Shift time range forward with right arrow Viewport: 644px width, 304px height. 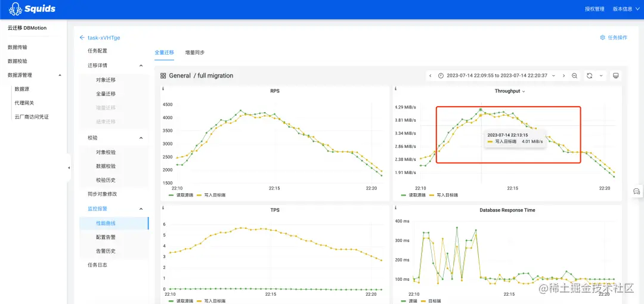pos(564,76)
